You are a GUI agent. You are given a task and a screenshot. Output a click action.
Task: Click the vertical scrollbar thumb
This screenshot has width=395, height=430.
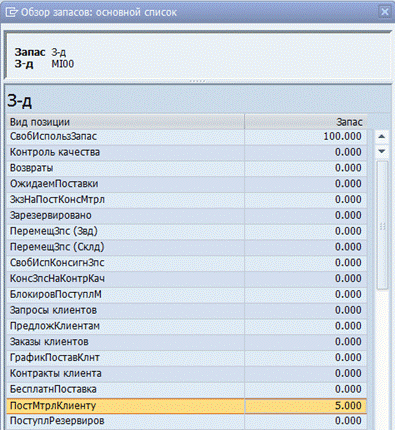point(382,226)
